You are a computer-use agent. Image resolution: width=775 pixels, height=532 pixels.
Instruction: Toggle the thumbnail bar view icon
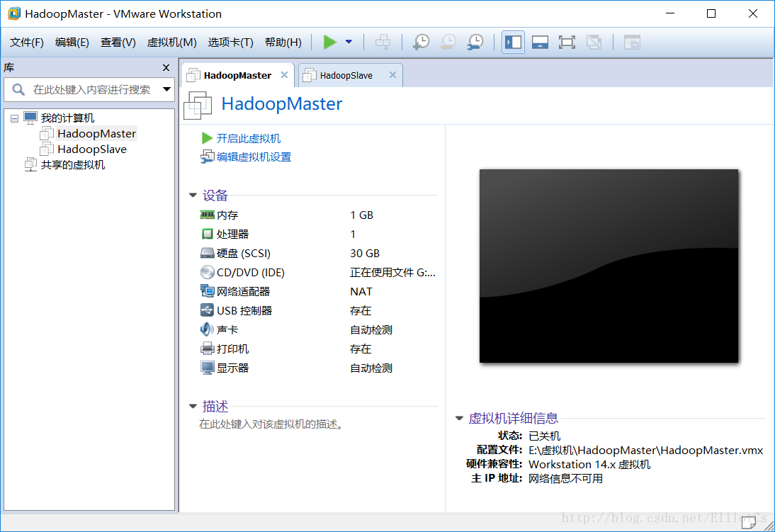(x=540, y=42)
